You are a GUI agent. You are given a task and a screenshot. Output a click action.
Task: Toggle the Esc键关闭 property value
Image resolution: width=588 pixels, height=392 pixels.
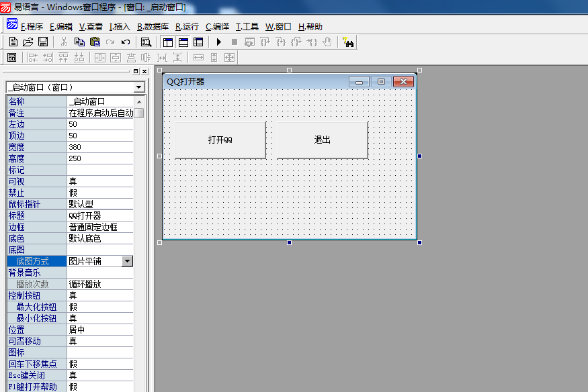click(x=99, y=375)
